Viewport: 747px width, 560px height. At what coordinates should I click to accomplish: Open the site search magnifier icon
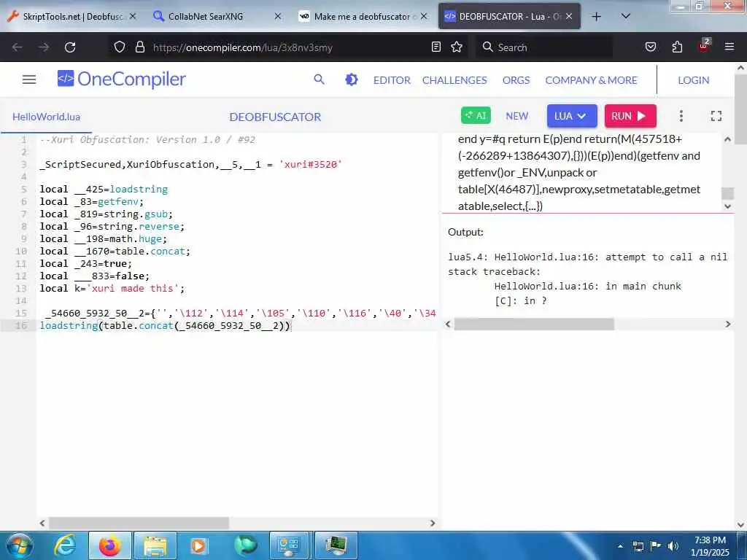(320, 79)
